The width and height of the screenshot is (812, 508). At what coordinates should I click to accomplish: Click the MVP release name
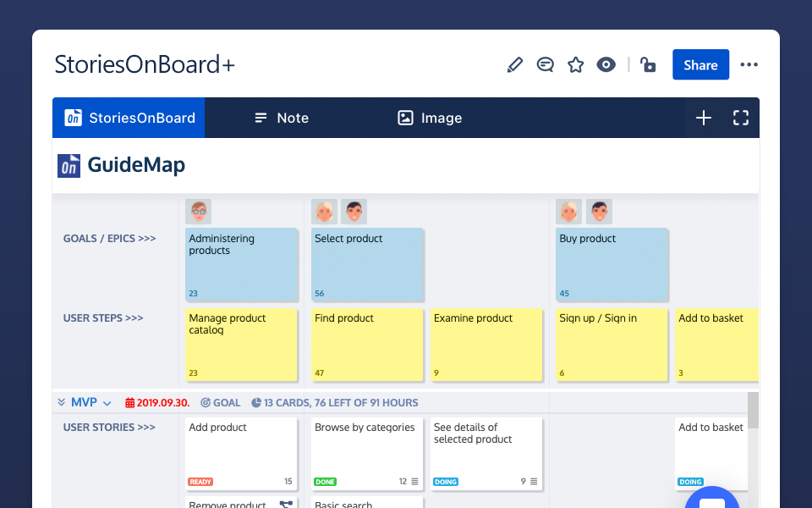coord(84,402)
